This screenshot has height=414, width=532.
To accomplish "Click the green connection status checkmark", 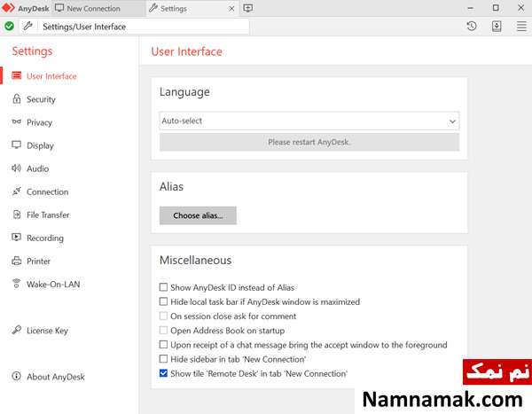I will pyautogui.click(x=10, y=26).
